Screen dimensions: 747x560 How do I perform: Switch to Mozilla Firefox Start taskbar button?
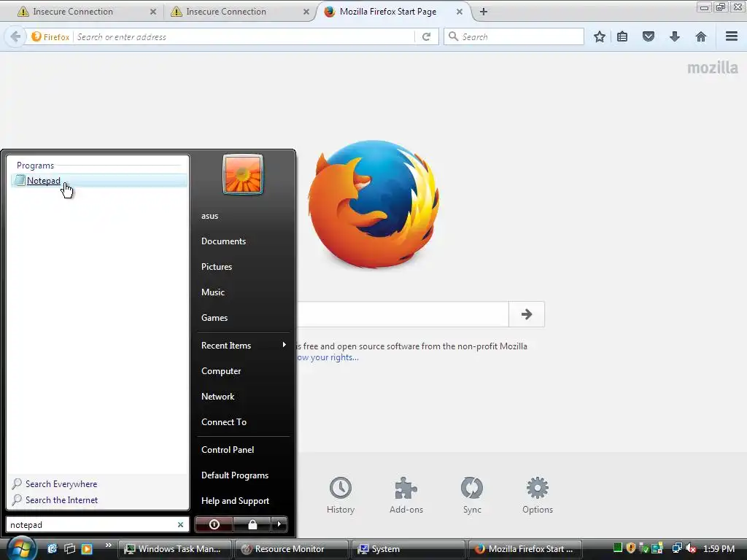click(525, 549)
